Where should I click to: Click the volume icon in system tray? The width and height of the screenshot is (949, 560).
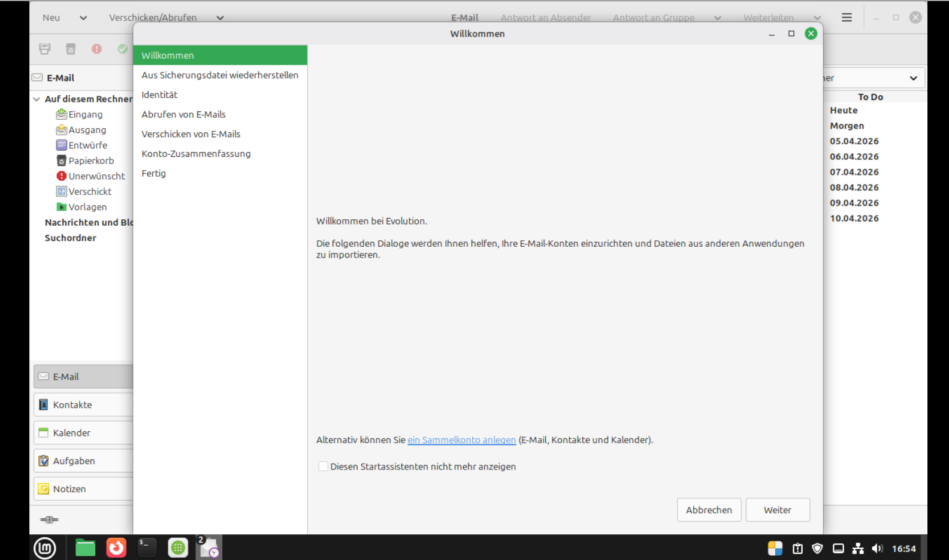[x=877, y=548]
